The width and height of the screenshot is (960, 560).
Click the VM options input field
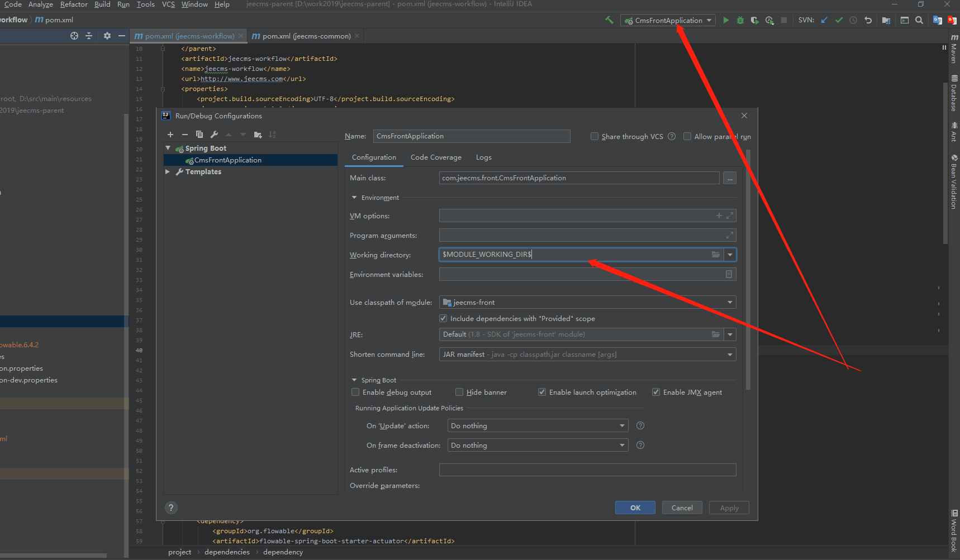[x=576, y=216]
